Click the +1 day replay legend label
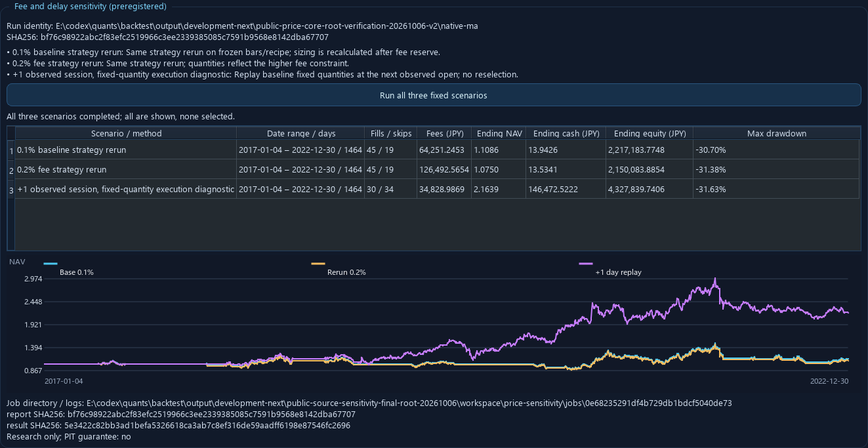 pyautogui.click(x=618, y=272)
